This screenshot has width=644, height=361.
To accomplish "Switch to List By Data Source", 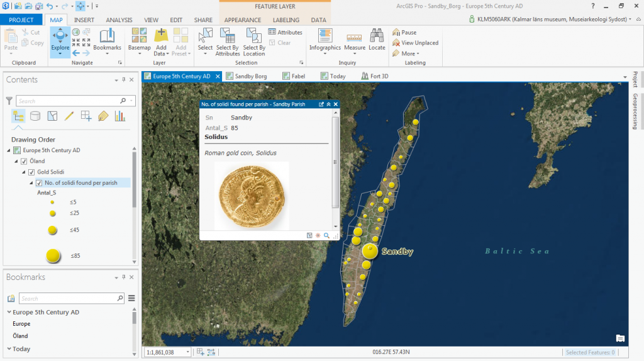I will (x=35, y=116).
